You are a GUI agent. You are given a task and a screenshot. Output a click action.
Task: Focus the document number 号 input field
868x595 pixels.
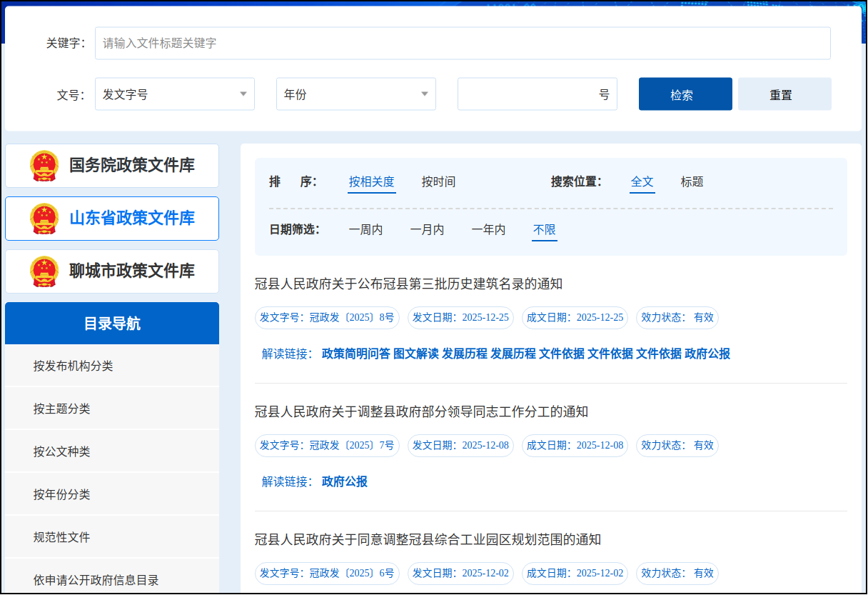tap(538, 94)
